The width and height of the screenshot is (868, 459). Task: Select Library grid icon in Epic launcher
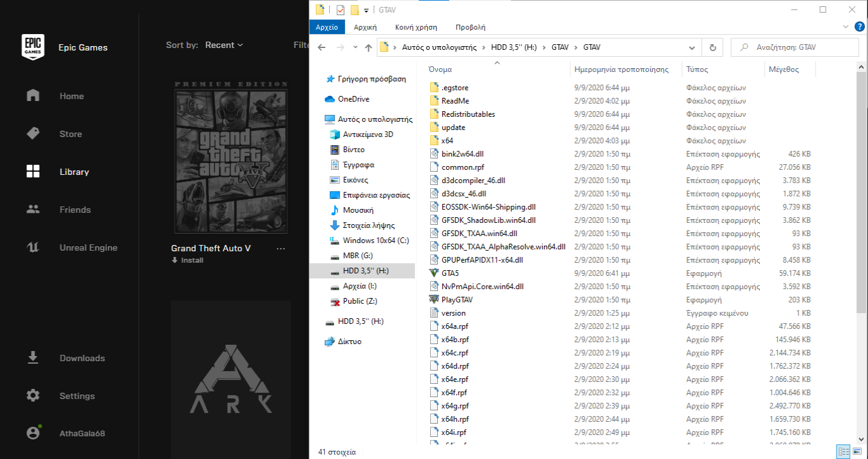pyautogui.click(x=33, y=171)
